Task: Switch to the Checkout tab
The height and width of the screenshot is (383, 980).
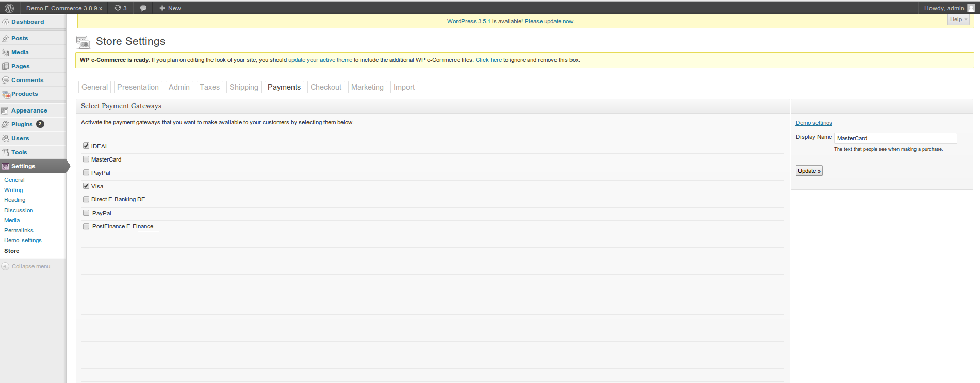Action: pos(325,87)
